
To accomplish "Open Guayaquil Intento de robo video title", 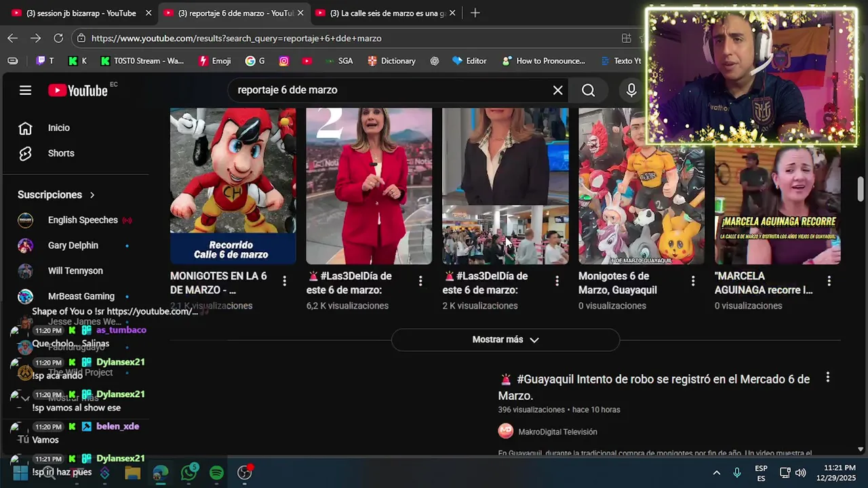I will click(654, 387).
